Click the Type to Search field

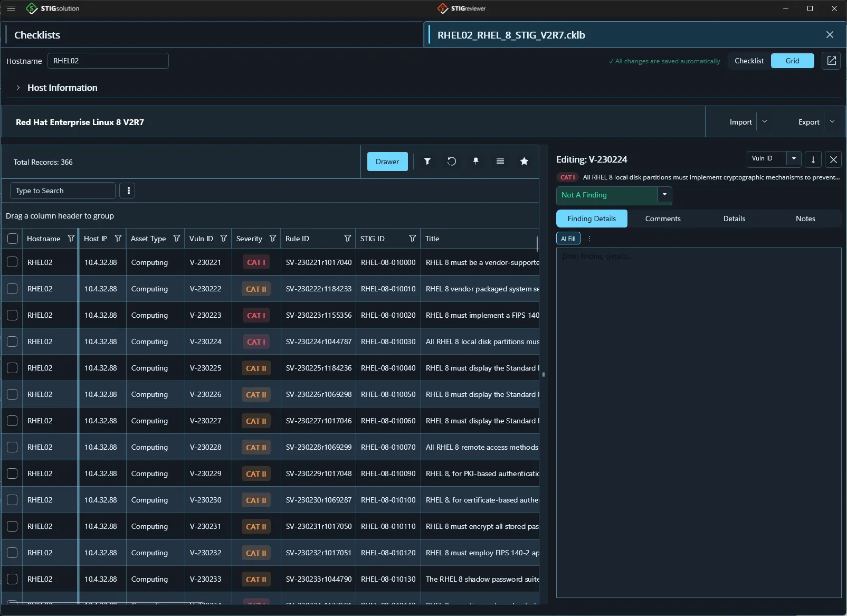tap(63, 191)
